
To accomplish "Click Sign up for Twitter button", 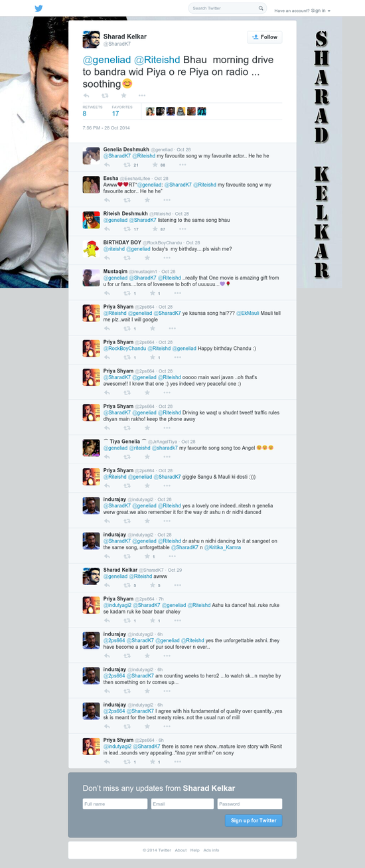I will pos(254,820).
